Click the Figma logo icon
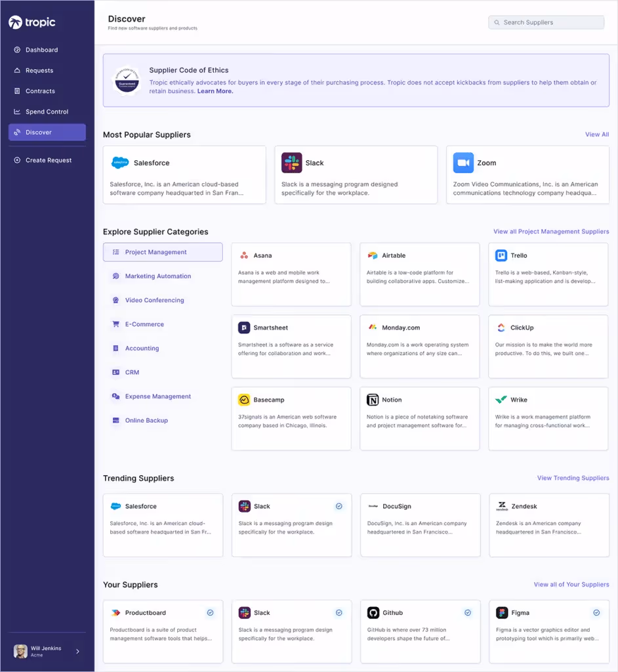The width and height of the screenshot is (618, 672). (x=502, y=613)
